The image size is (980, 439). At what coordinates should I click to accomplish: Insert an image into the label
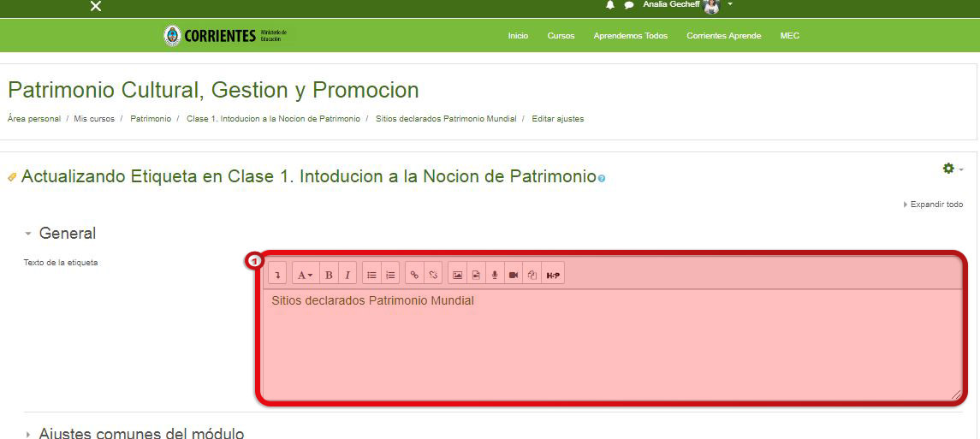pos(458,275)
